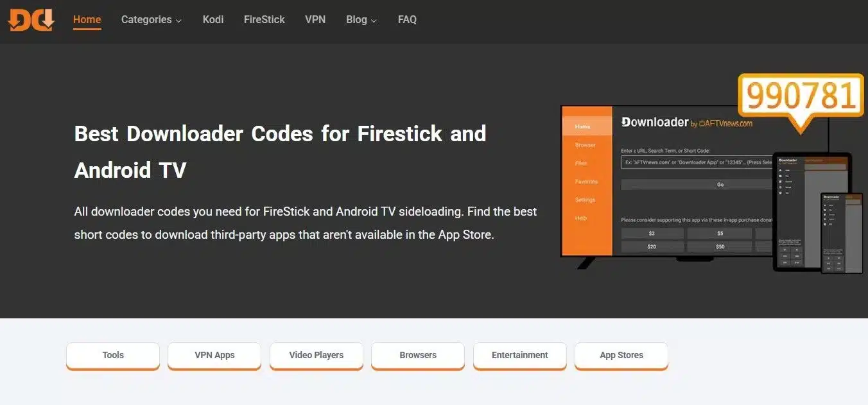Screen dimensions: 868x405
Task: Click the chevron next to Blog
Action: point(374,21)
